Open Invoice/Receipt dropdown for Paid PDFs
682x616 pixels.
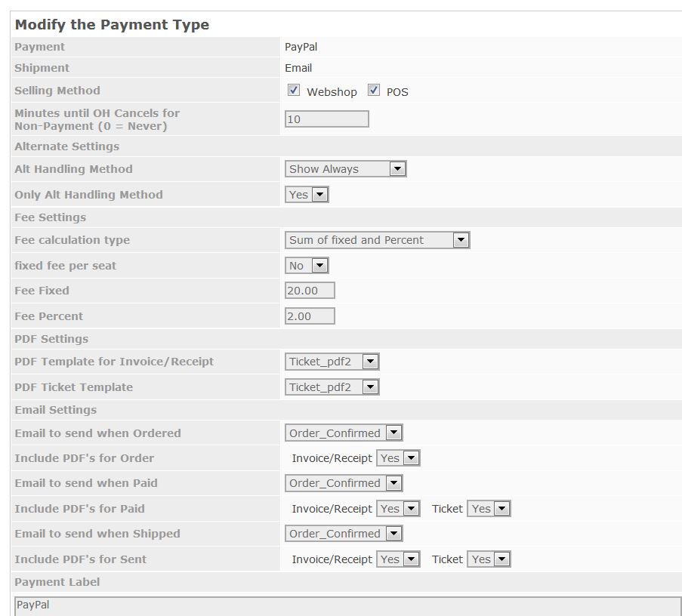[398, 509]
